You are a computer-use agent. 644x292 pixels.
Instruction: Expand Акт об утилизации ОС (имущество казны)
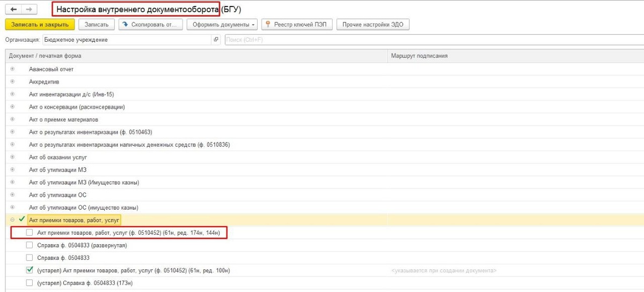click(x=12, y=207)
